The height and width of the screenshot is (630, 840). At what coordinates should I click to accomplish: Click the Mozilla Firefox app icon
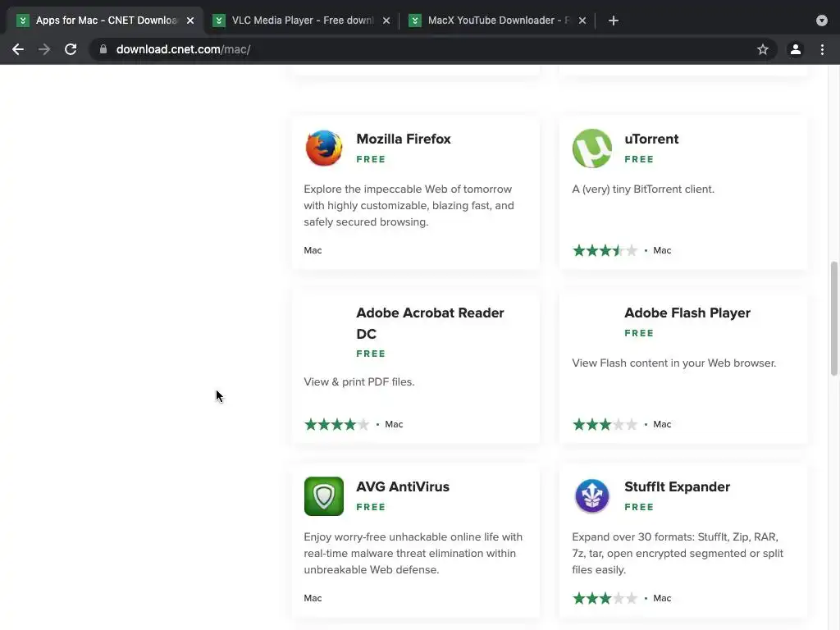point(324,148)
